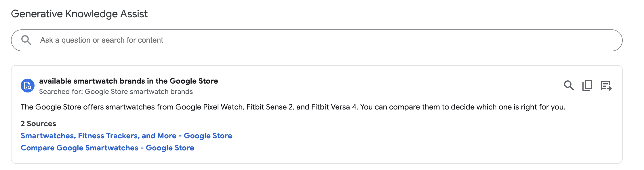Click the blue document-search suggestion icon
Image resolution: width=644 pixels, height=170 pixels.
(28, 86)
